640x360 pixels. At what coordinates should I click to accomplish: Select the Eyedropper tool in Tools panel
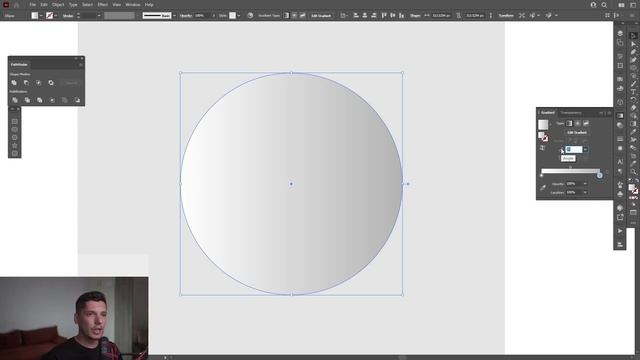[x=633, y=132]
